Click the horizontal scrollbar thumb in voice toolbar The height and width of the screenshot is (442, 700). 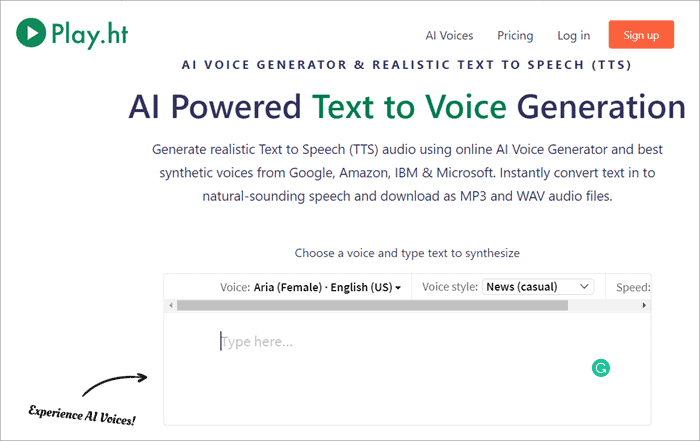(x=372, y=305)
